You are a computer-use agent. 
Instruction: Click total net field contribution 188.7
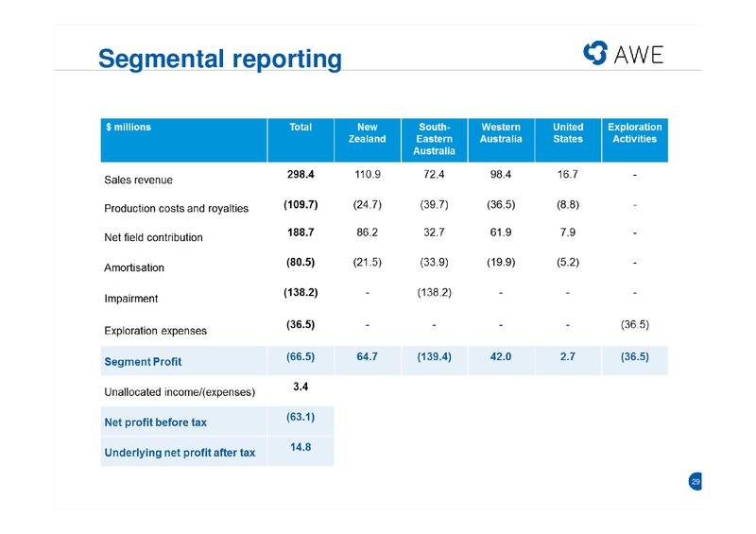click(x=301, y=233)
